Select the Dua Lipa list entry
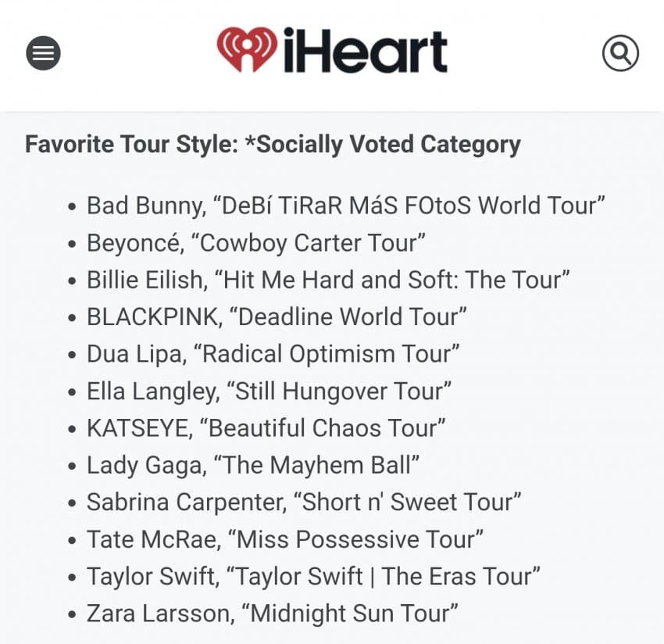This screenshot has height=644, width=664. coord(273,354)
